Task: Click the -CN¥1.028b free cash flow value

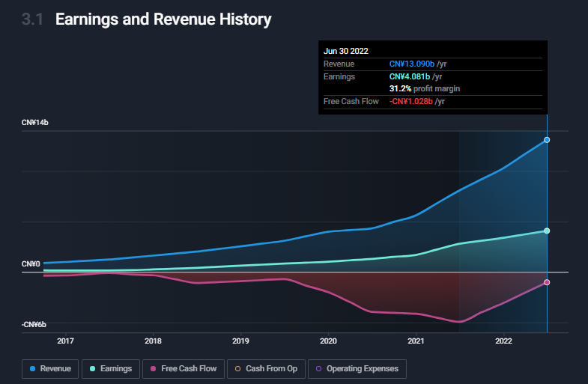Action: 411,101
